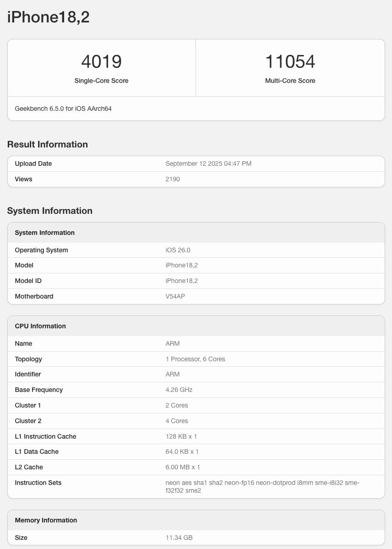
Task: Click the System Information section heading
Action: click(x=50, y=211)
